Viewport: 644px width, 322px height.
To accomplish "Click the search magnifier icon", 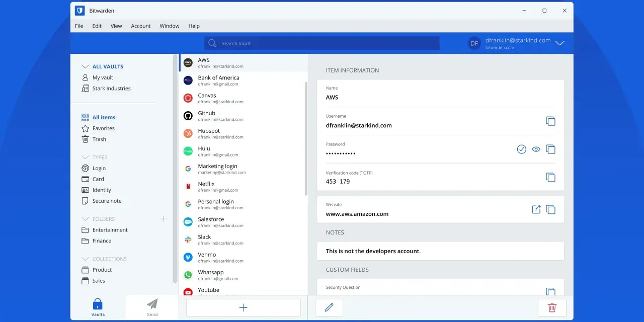I will coord(212,43).
